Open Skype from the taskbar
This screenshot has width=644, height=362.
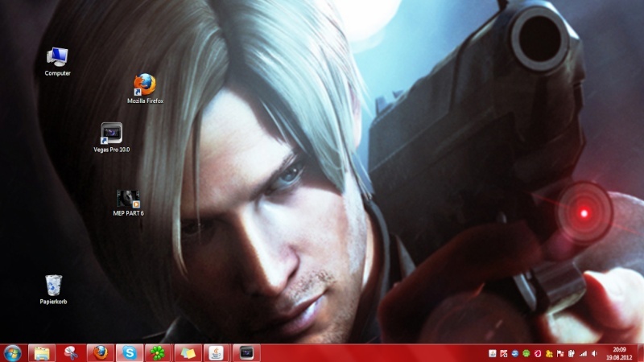point(130,353)
